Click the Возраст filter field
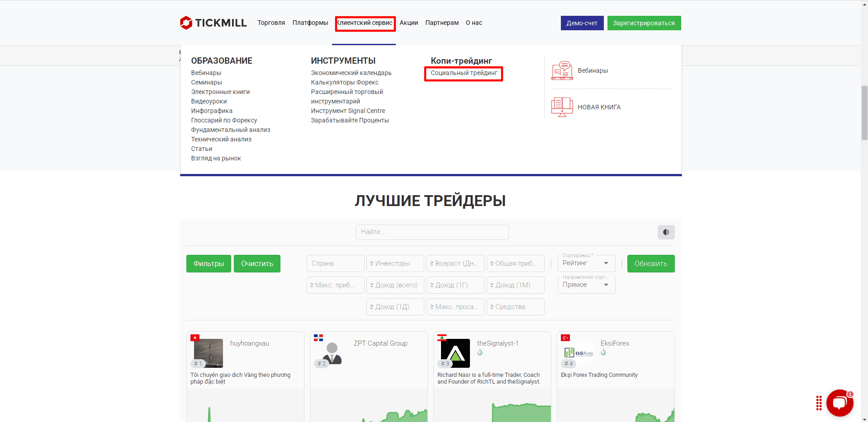This screenshot has height=422, width=868. point(455,263)
